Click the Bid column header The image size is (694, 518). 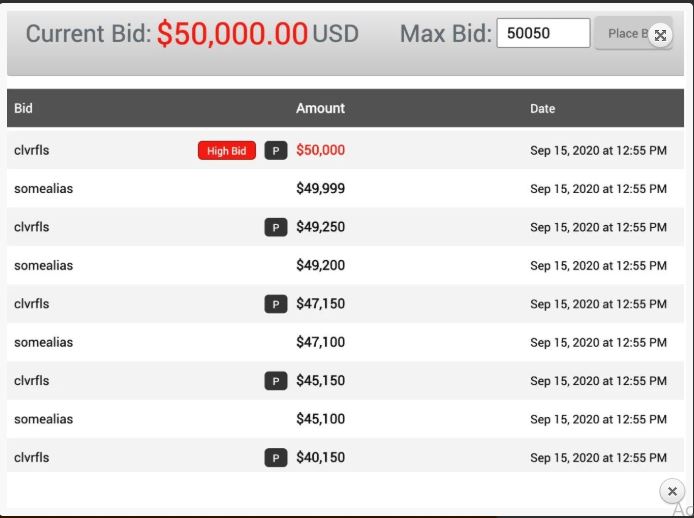tap(23, 108)
